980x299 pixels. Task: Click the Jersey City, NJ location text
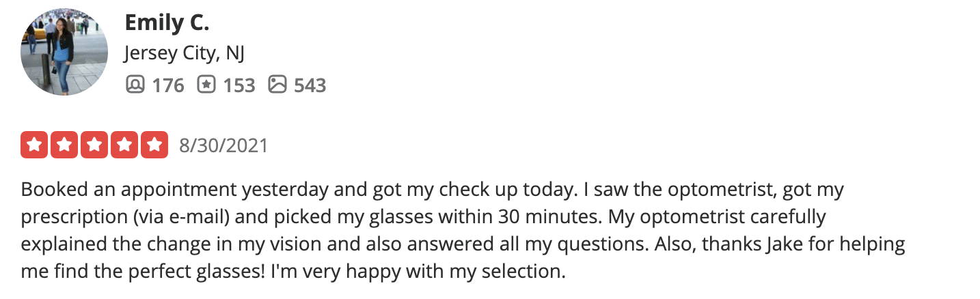(x=185, y=53)
